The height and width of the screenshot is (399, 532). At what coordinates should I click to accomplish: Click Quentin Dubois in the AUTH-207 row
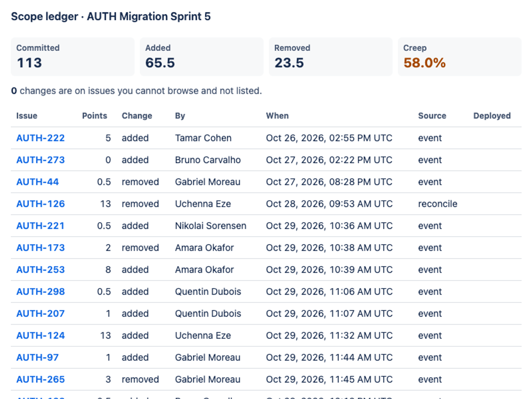coord(208,313)
